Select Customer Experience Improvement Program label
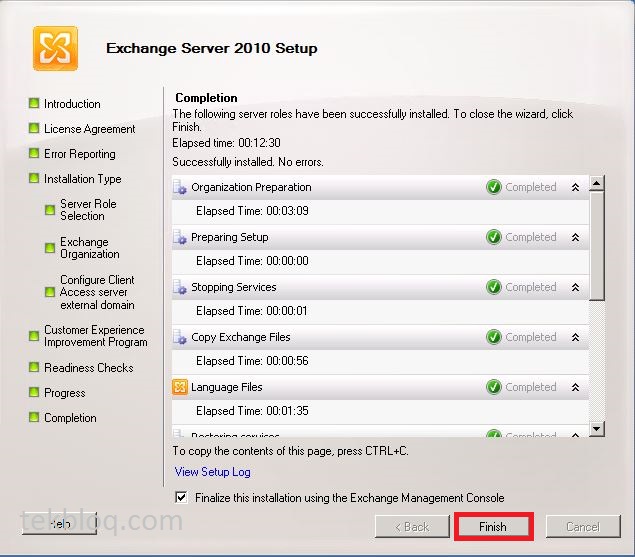This screenshot has height=557, width=635. pyautogui.click(x=96, y=336)
